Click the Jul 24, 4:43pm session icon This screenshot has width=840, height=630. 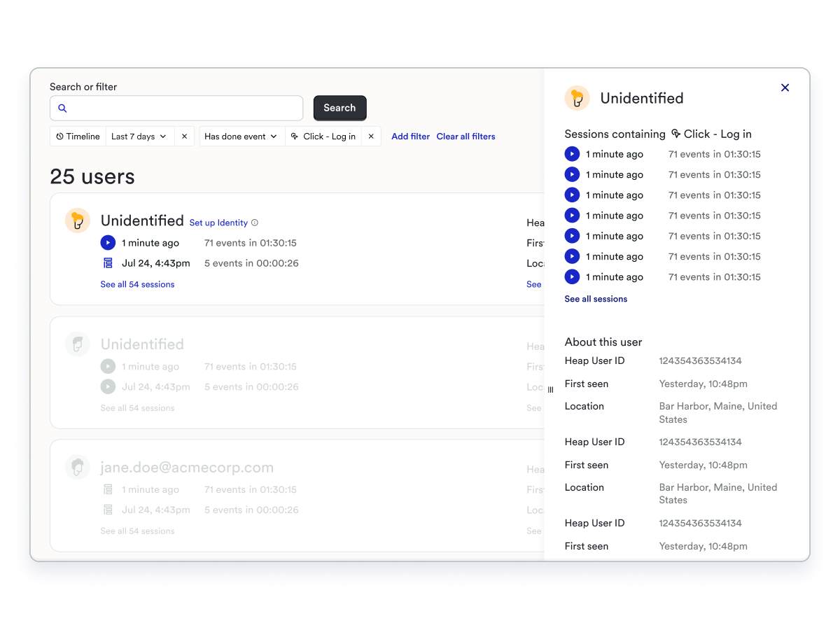point(108,263)
